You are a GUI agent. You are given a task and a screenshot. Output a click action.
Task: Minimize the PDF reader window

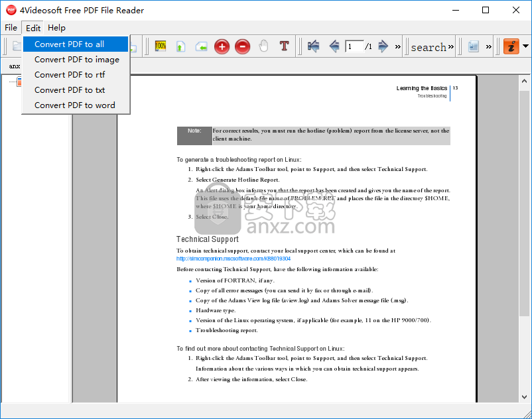point(456,10)
